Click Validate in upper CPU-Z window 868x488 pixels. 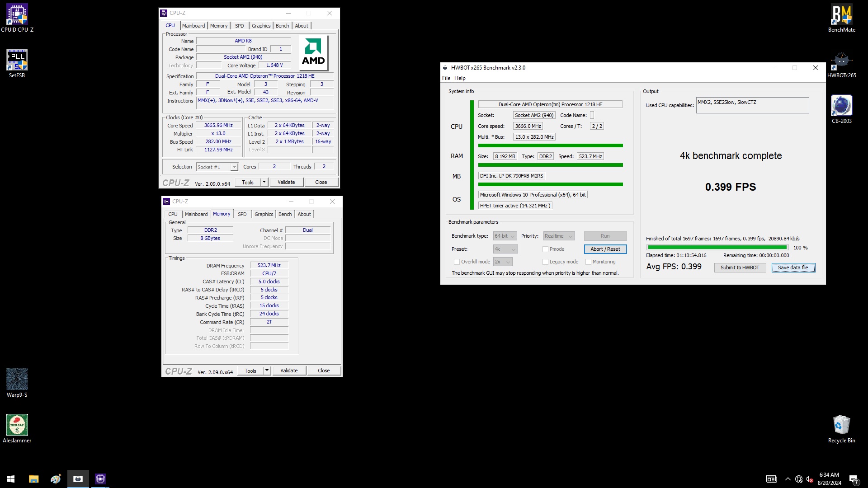(286, 182)
